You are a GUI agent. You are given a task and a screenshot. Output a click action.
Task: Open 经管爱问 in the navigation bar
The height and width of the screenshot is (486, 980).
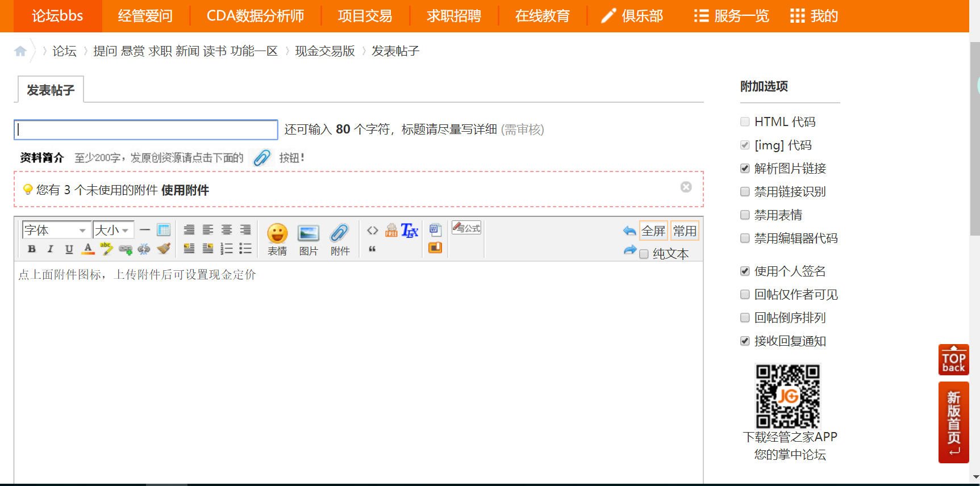click(145, 16)
